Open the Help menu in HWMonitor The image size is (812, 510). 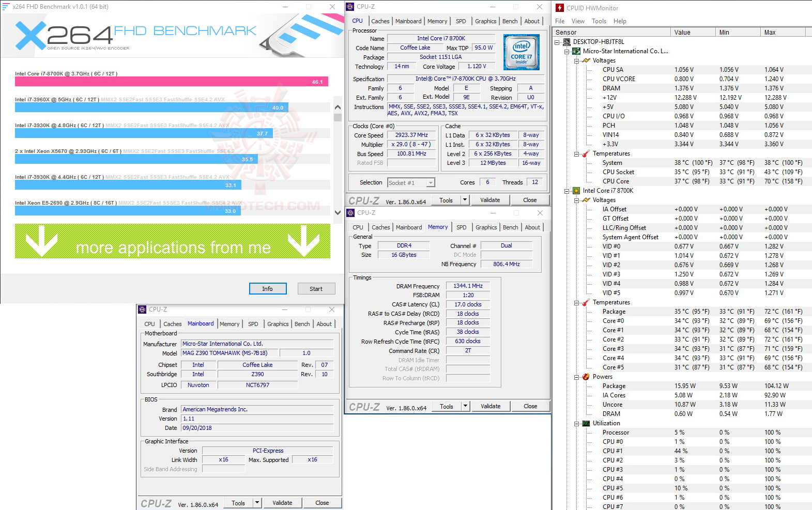point(620,21)
